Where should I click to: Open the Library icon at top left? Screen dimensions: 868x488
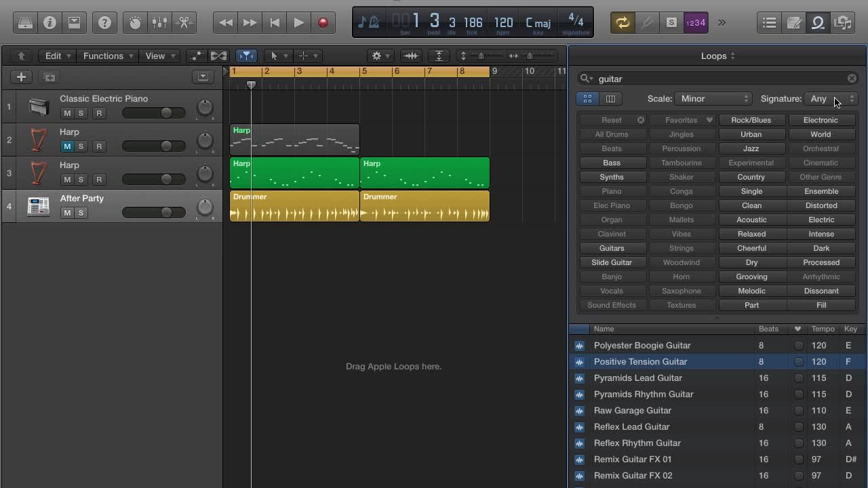[x=24, y=22]
